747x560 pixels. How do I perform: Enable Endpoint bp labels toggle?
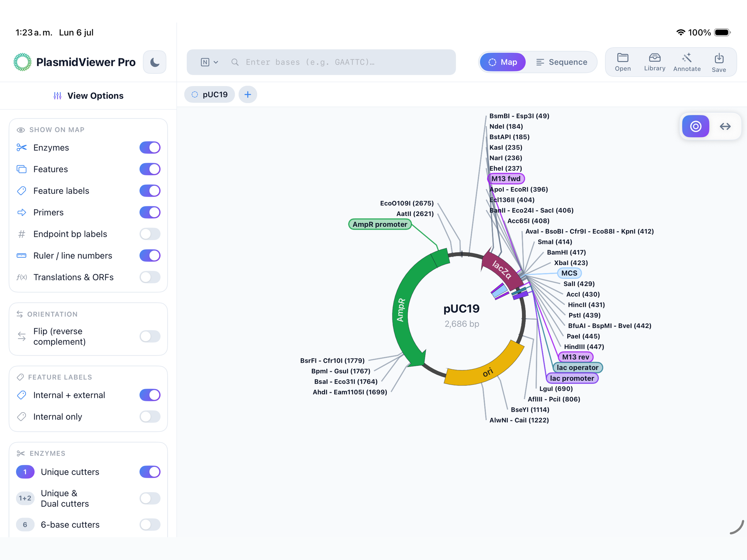[x=150, y=234]
